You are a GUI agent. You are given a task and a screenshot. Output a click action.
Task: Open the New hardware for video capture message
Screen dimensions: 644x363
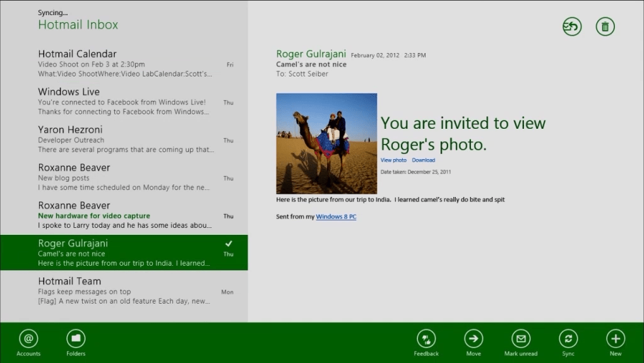pos(124,215)
